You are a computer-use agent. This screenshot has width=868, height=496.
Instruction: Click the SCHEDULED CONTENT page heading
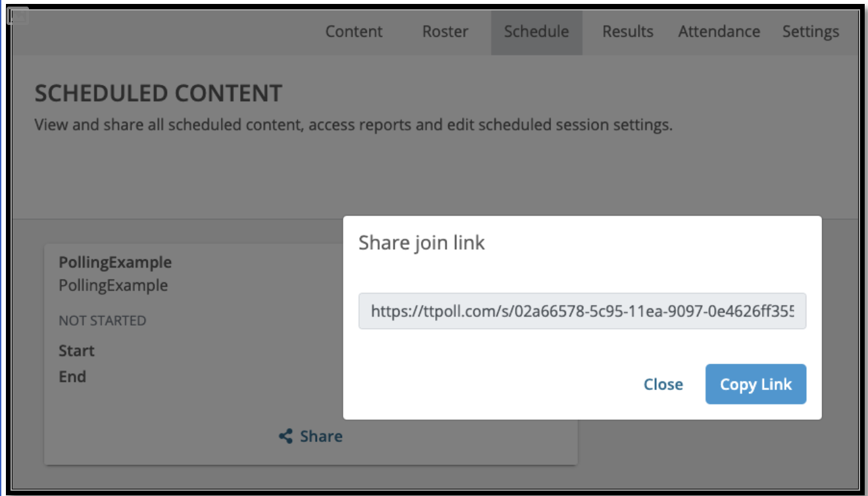[158, 93]
